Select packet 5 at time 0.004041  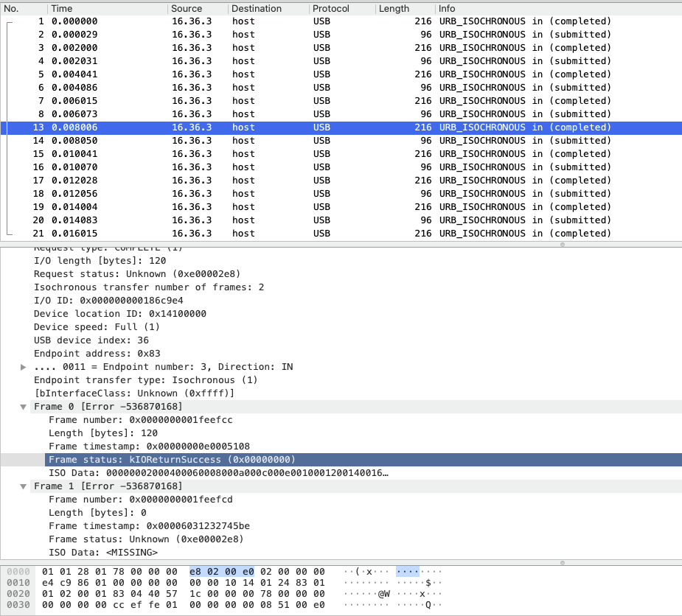341,74
